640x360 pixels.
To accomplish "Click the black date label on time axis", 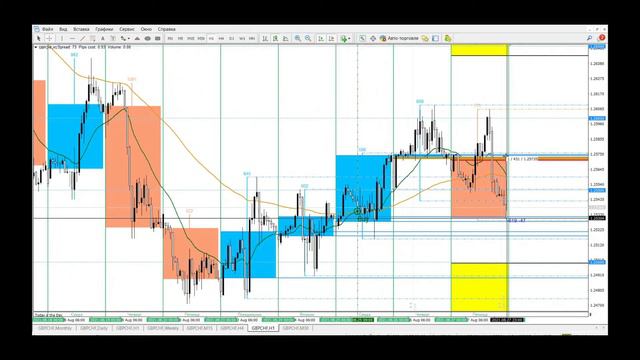I will [507, 320].
